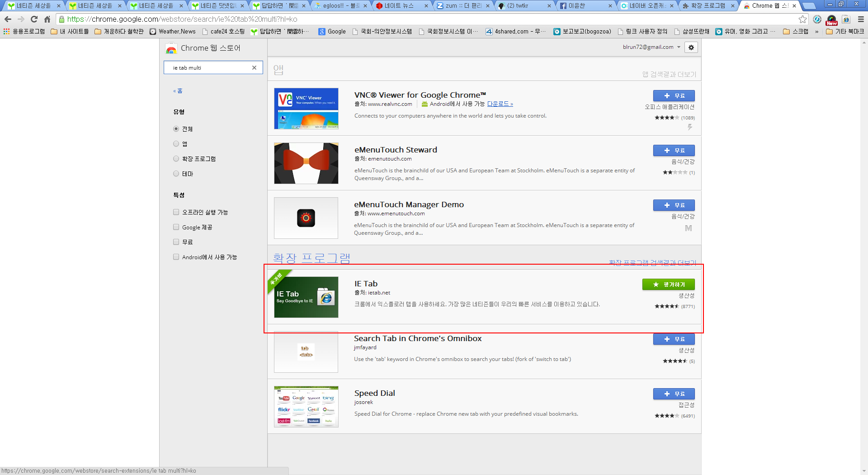Open the Weather.News bookmark
Image resolution: width=868 pixels, height=475 pixels.
click(x=173, y=31)
